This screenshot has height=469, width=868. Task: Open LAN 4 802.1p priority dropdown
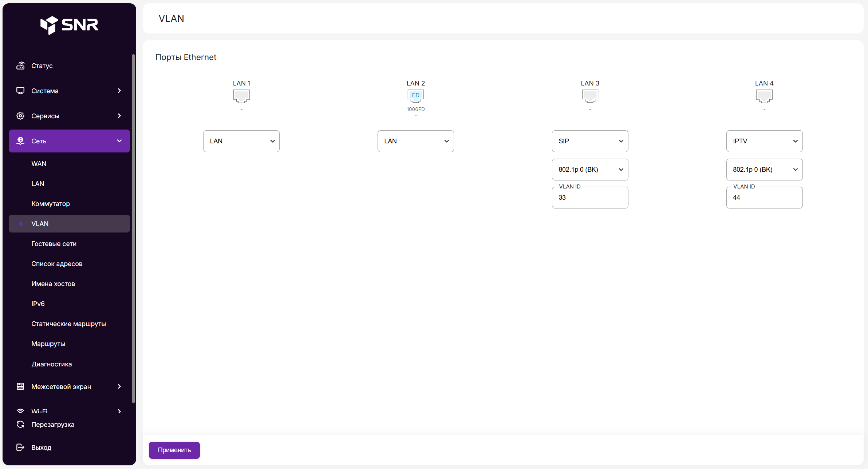(x=764, y=170)
